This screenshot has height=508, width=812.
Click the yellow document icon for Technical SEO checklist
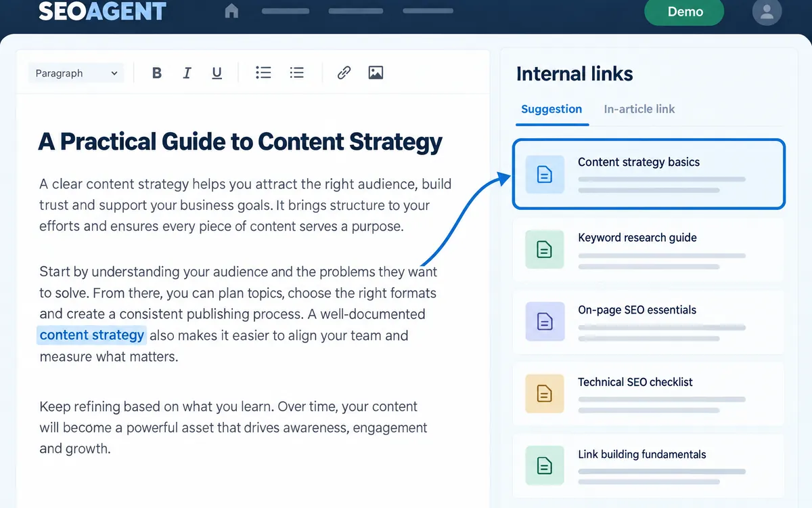tap(544, 394)
